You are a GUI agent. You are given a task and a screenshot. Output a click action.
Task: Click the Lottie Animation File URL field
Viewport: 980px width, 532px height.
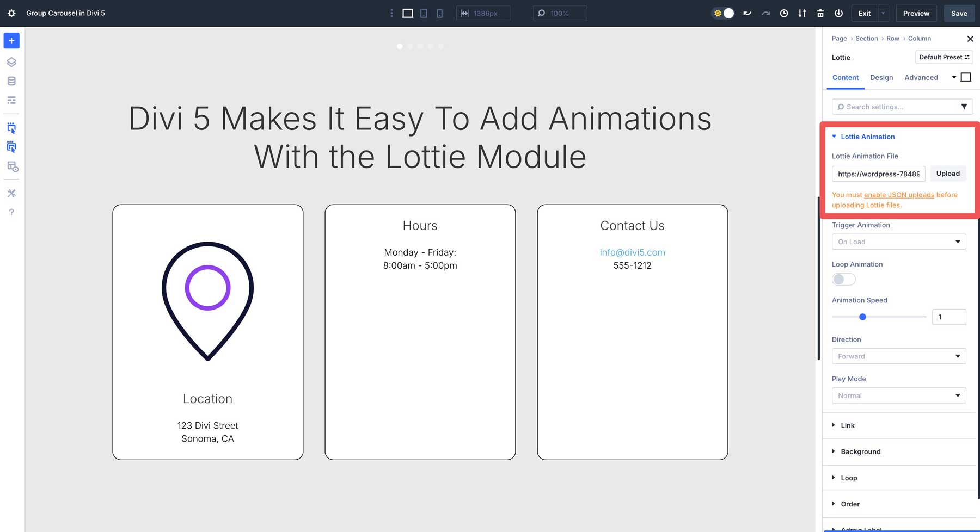point(878,174)
